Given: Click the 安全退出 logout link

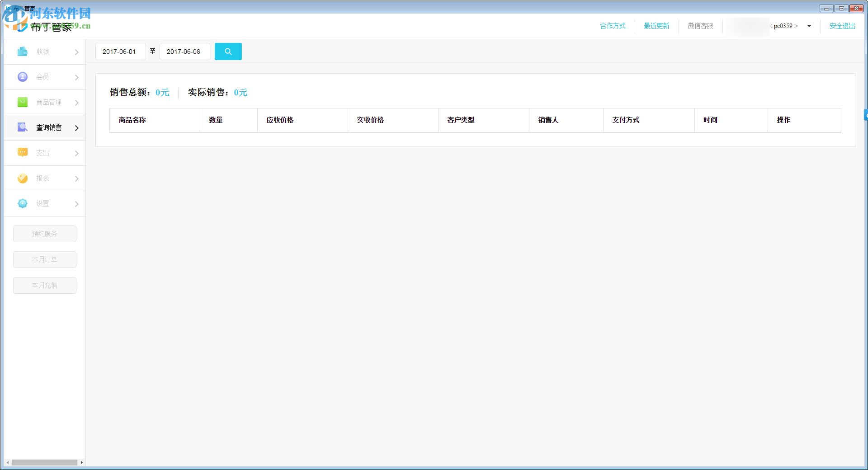Looking at the screenshot, I should point(842,26).
